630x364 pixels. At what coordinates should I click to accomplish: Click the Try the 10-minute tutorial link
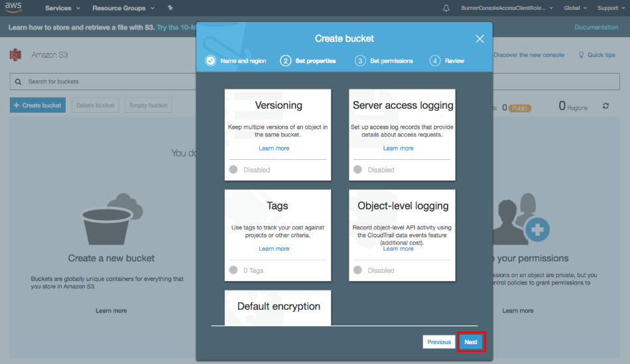coord(176,27)
